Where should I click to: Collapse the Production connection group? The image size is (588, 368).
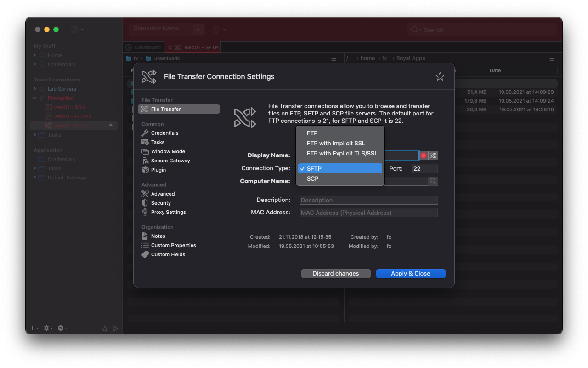(x=34, y=98)
